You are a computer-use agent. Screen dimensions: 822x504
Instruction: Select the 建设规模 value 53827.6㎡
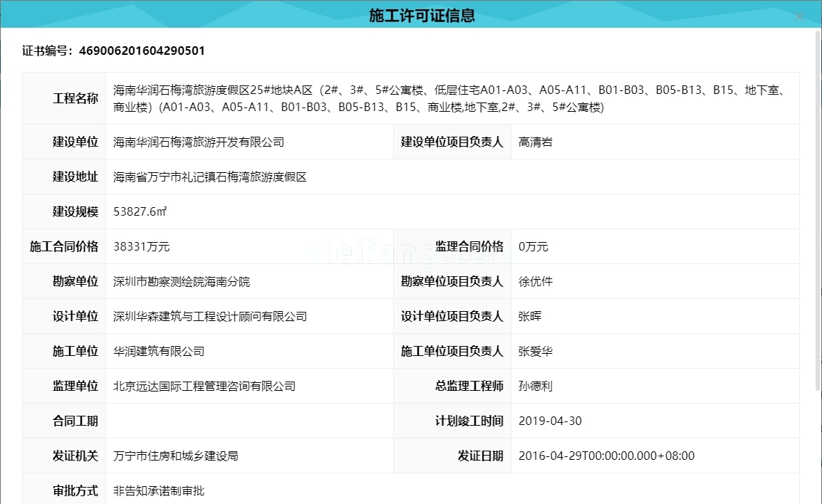140,211
